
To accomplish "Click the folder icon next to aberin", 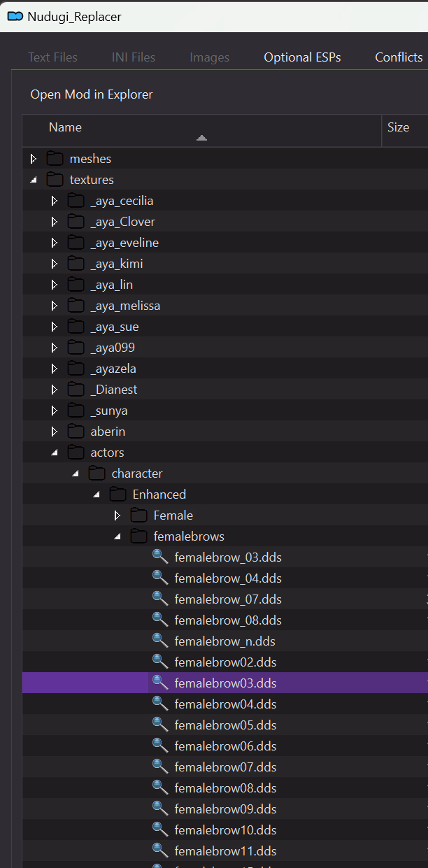I will [76, 432].
